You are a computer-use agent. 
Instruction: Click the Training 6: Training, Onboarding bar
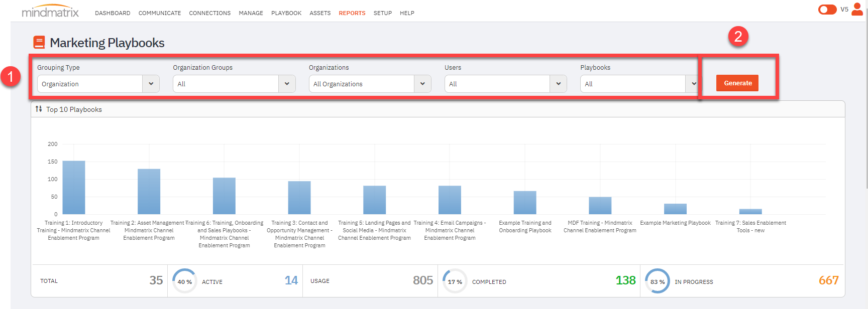click(x=224, y=196)
